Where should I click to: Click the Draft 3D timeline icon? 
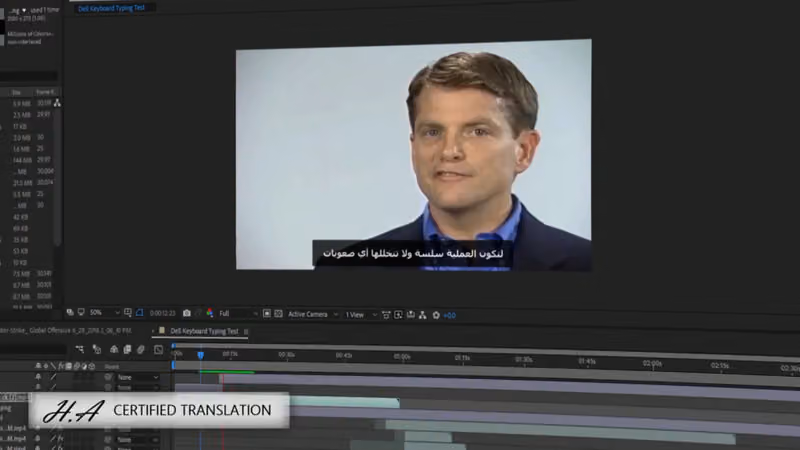click(96, 349)
